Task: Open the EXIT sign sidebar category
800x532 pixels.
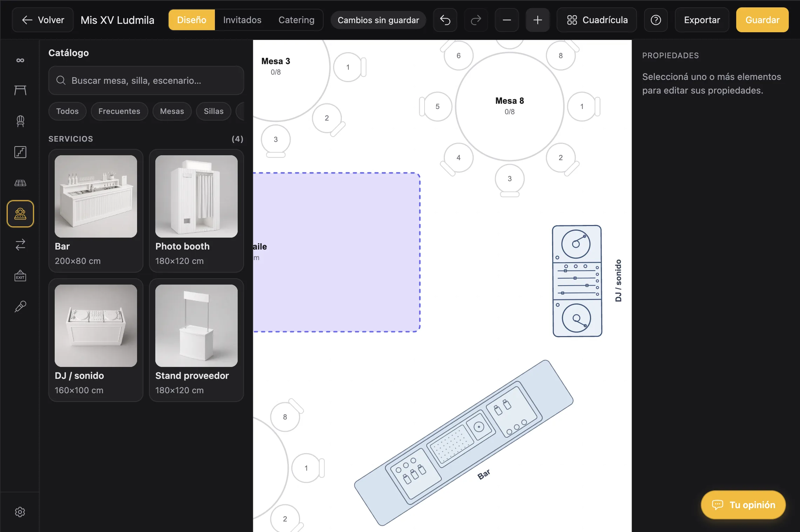Action: point(20,276)
